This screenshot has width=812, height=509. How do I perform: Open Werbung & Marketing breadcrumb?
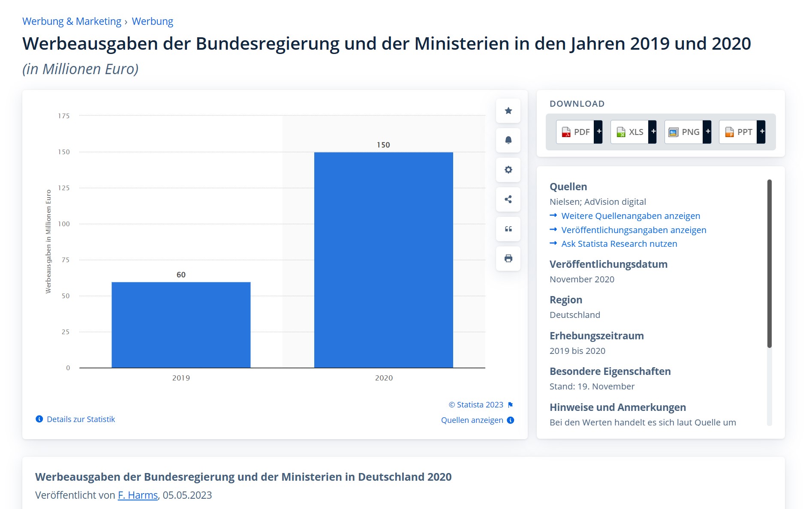tap(72, 21)
